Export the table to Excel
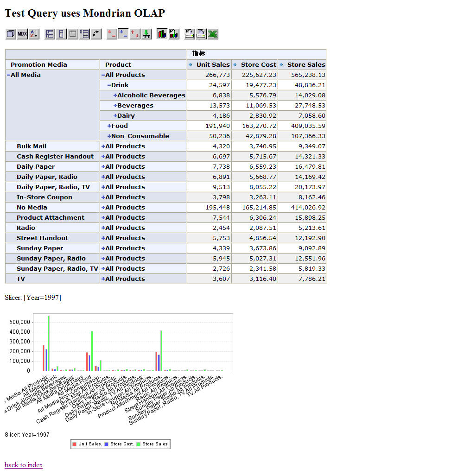 (x=213, y=34)
